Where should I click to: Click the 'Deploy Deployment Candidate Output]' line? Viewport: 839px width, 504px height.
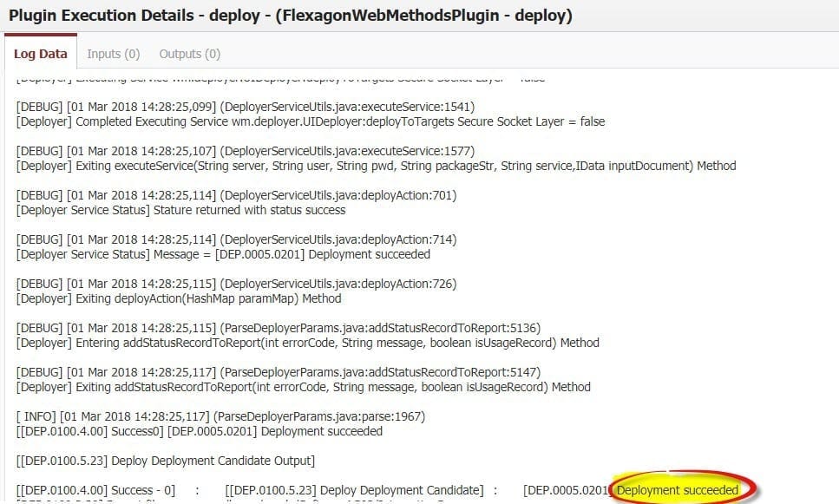(166, 461)
